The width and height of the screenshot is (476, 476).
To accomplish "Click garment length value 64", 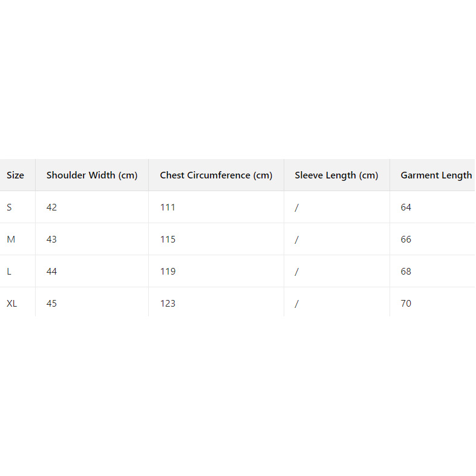I will point(406,207).
